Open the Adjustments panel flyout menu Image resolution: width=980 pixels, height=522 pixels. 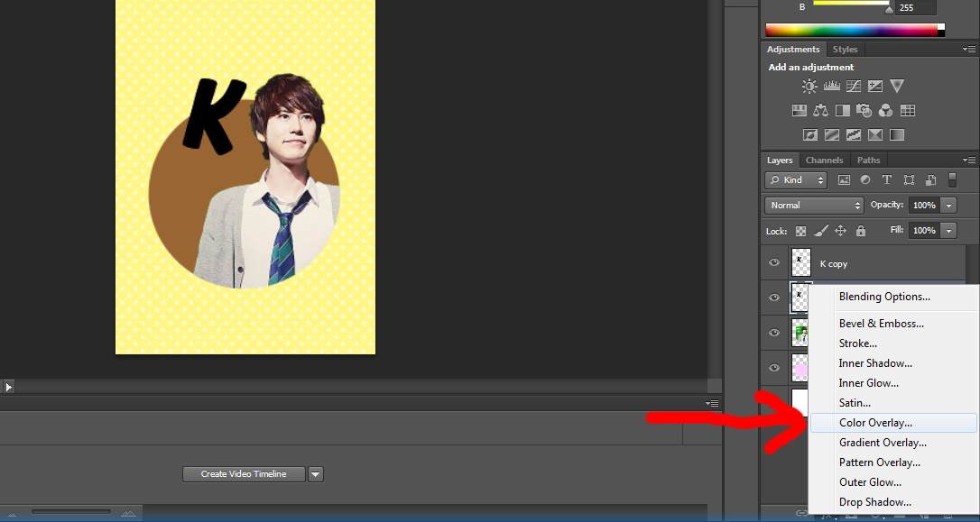coord(969,49)
